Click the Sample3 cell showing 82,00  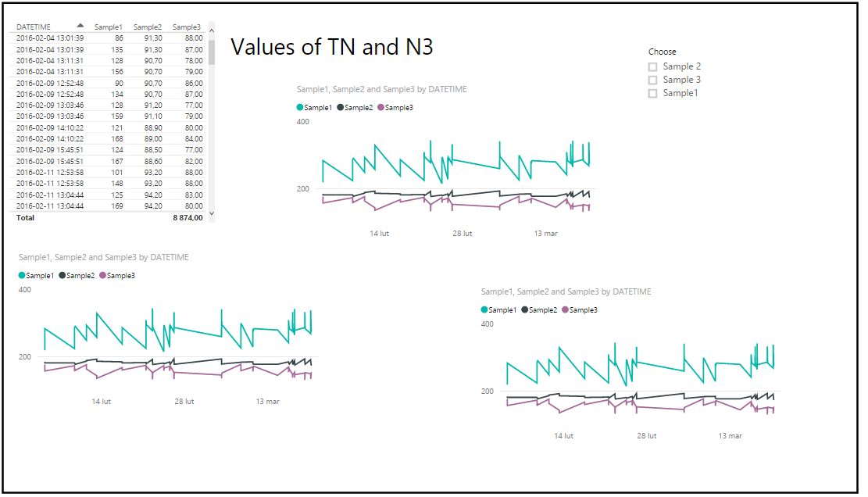194,161
